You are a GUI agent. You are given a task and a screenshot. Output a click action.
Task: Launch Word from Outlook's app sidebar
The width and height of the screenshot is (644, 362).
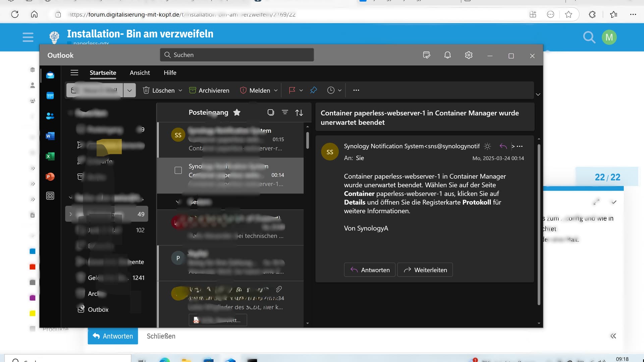50,136
